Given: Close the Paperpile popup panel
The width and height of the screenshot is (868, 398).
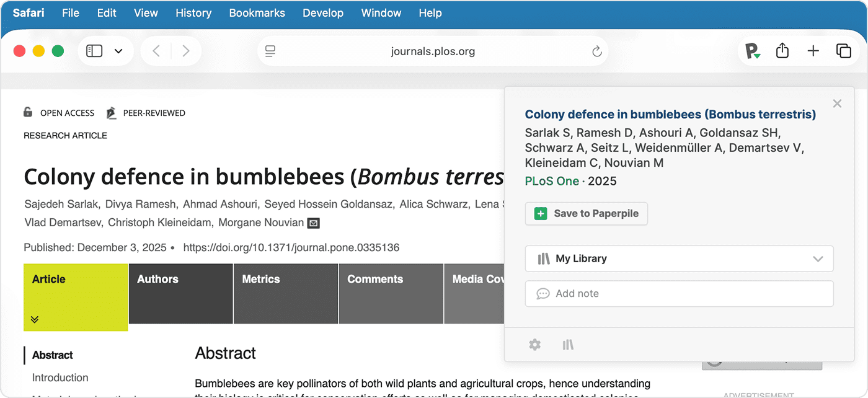Looking at the screenshot, I should (x=837, y=104).
